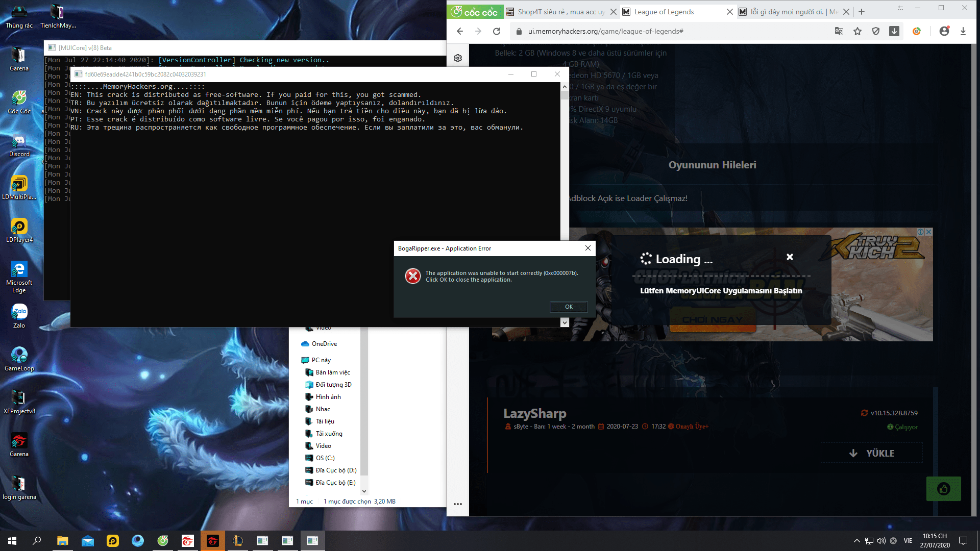Open the login garena desktop shortcut
This screenshot has height=551, width=980.
[x=19, y=488]
